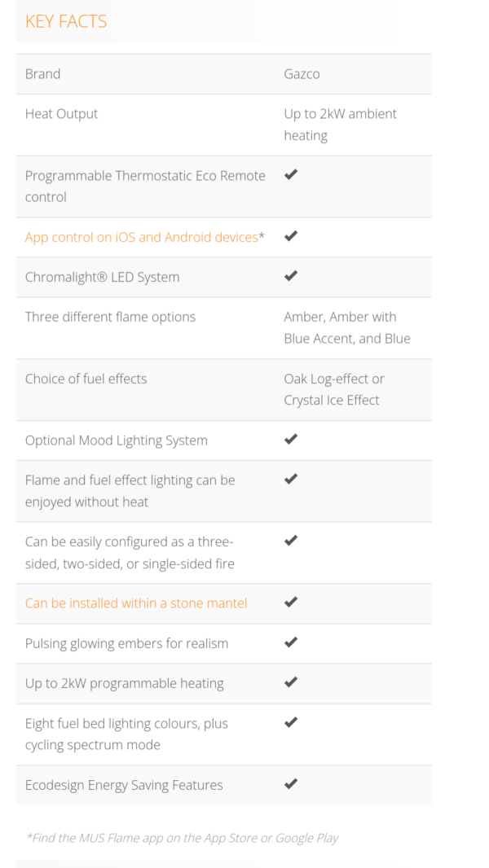Click checkmark beside stone mantel installation row
This screenshot has height=868, width=489.
click(291, 602)
